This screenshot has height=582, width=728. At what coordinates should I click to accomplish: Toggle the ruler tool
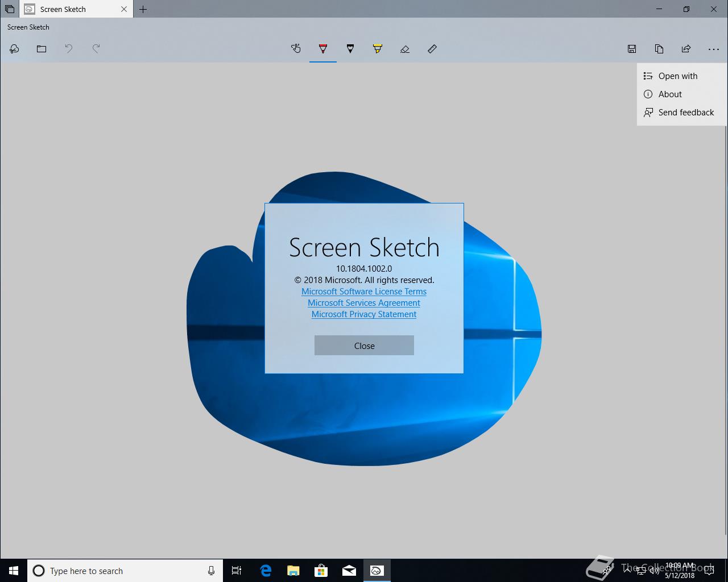click(432, 49)
